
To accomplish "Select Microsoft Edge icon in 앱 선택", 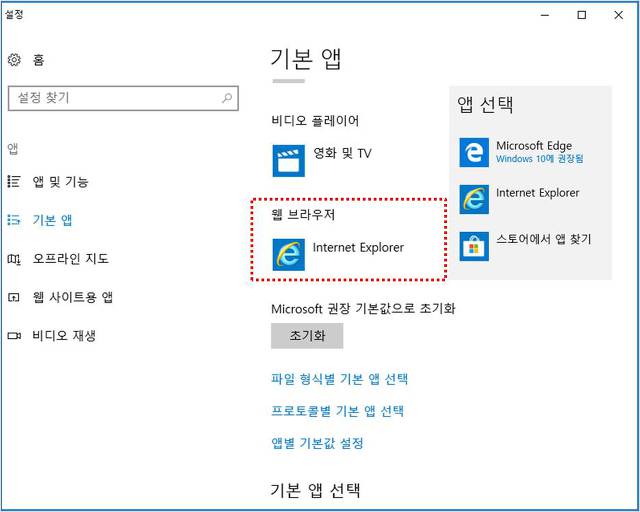I will pos(474,153).
